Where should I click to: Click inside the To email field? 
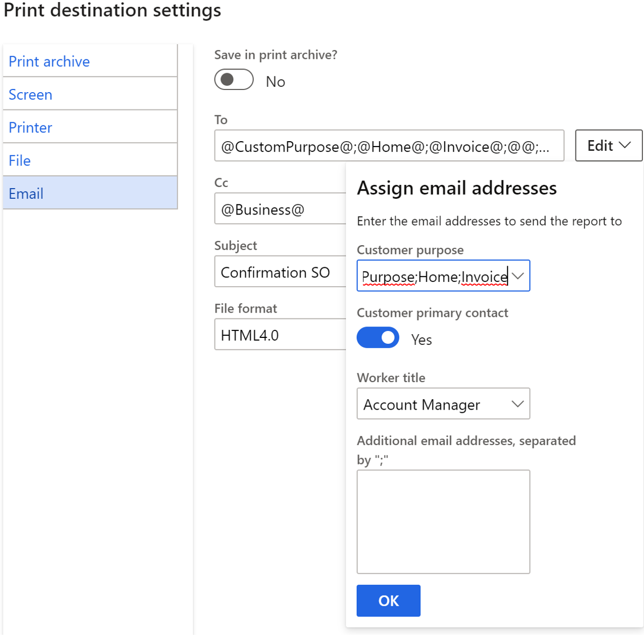click(x=389, y=146)
